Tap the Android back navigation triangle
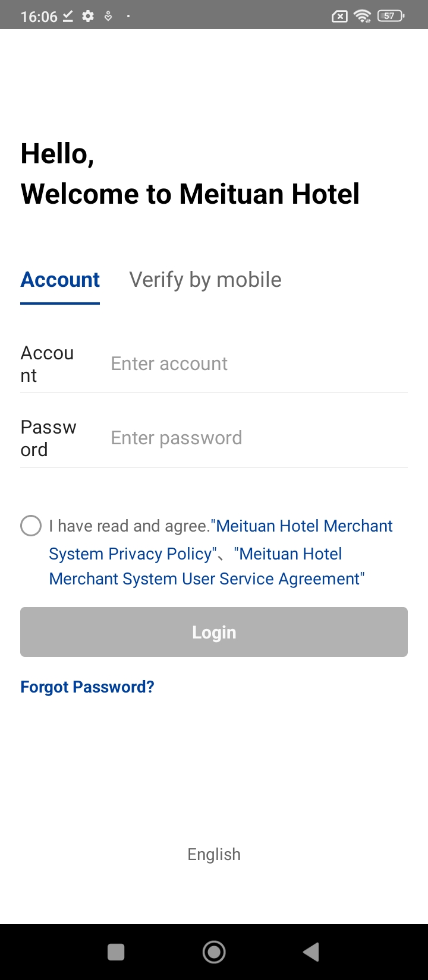 (x=311, y=952)
